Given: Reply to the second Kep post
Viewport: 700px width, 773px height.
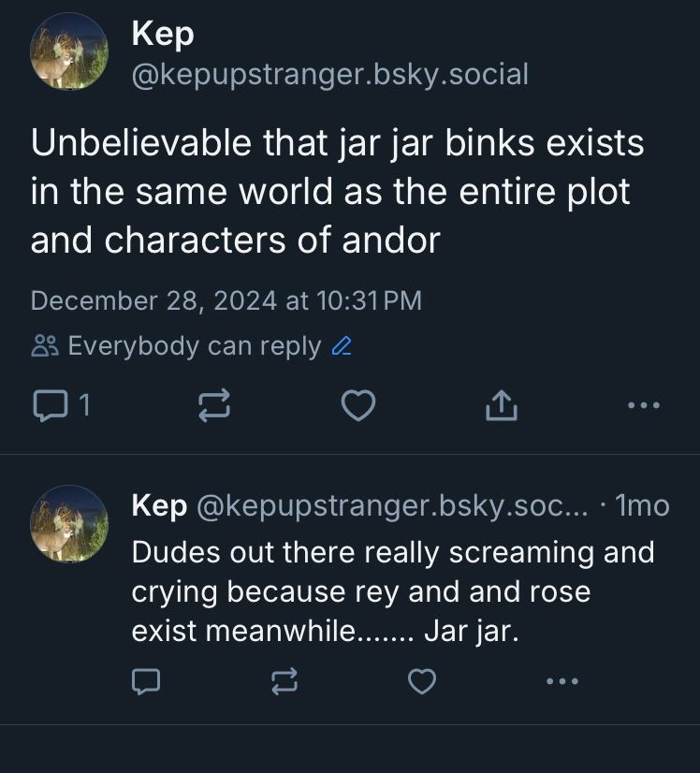Looking at the screenshot, I should (x=146, y=681).
